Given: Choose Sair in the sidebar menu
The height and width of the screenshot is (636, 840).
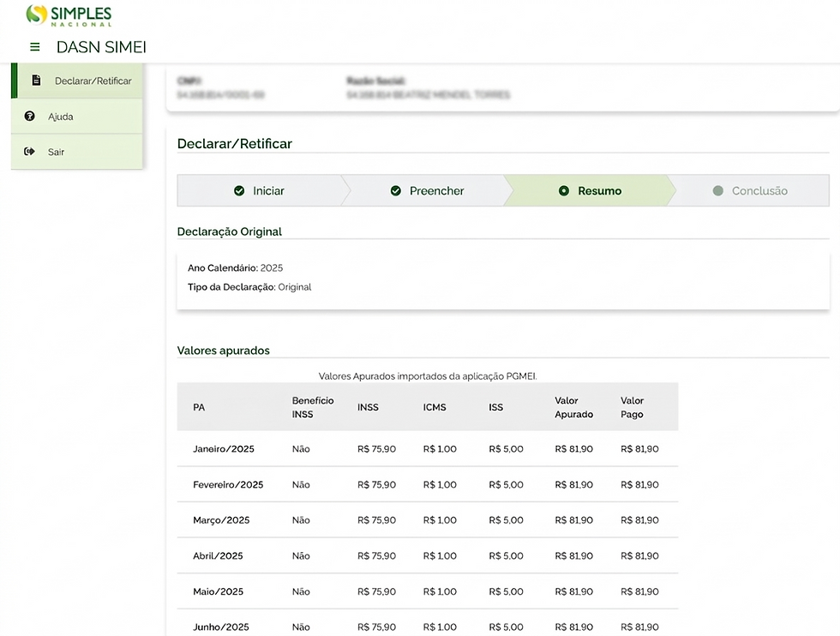Looking at the screenshot, I should 77,152.
